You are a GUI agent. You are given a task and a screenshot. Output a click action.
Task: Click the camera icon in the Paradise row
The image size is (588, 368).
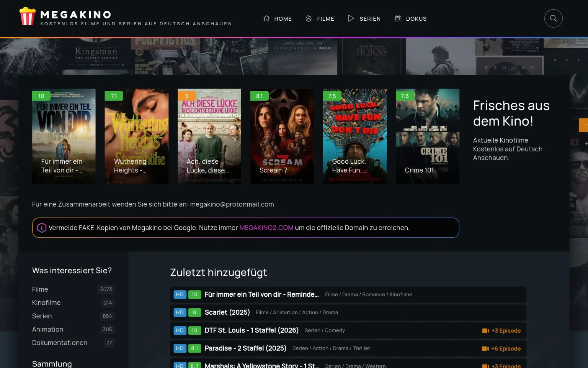point(485,349)
